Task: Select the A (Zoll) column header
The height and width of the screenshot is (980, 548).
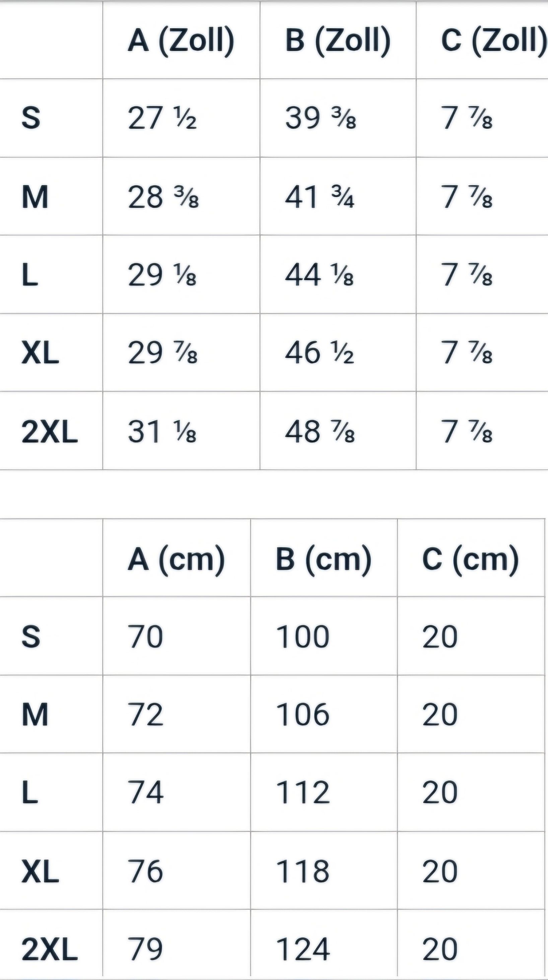Action: click(181, 40)
